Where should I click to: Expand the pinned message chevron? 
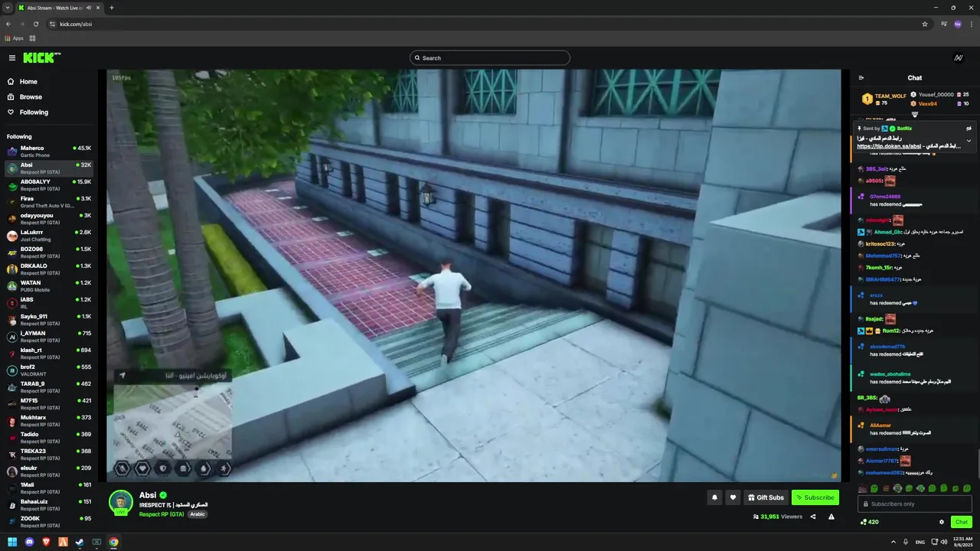pyautogui.click(x=969, y=141)
